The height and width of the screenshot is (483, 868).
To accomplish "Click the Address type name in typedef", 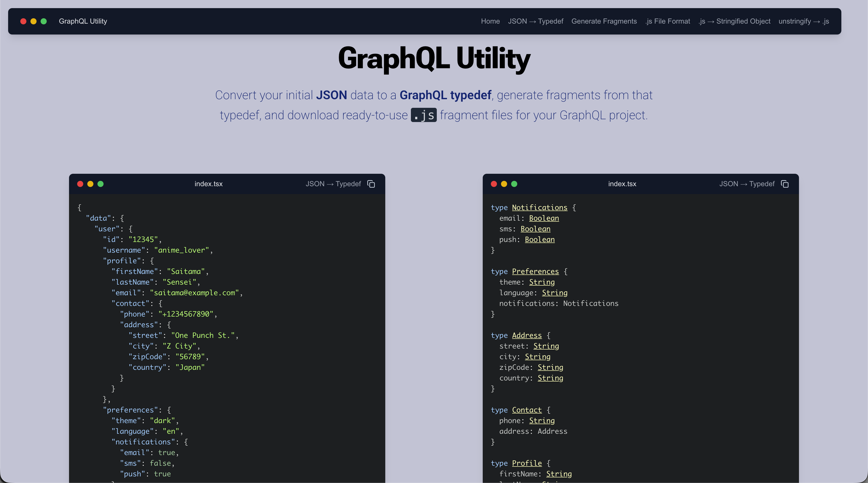I will coord(527,335).
